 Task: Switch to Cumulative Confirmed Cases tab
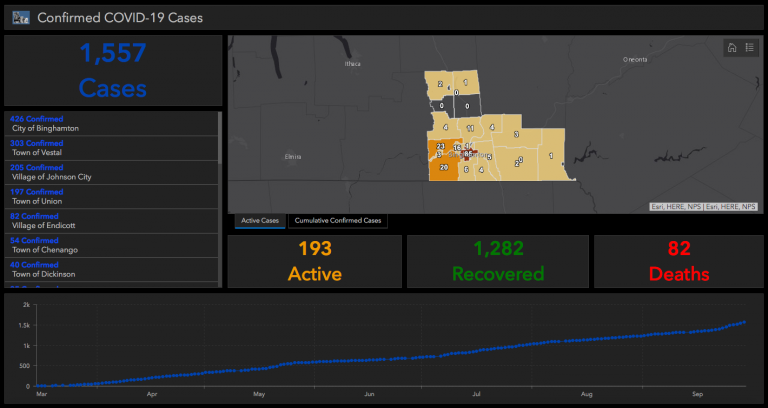click(x=337, y=220)
